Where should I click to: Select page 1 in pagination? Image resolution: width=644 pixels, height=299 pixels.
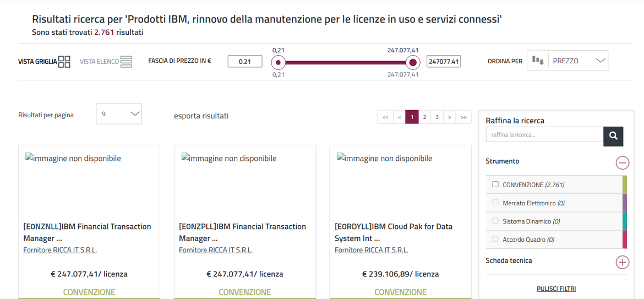(412, 117)
